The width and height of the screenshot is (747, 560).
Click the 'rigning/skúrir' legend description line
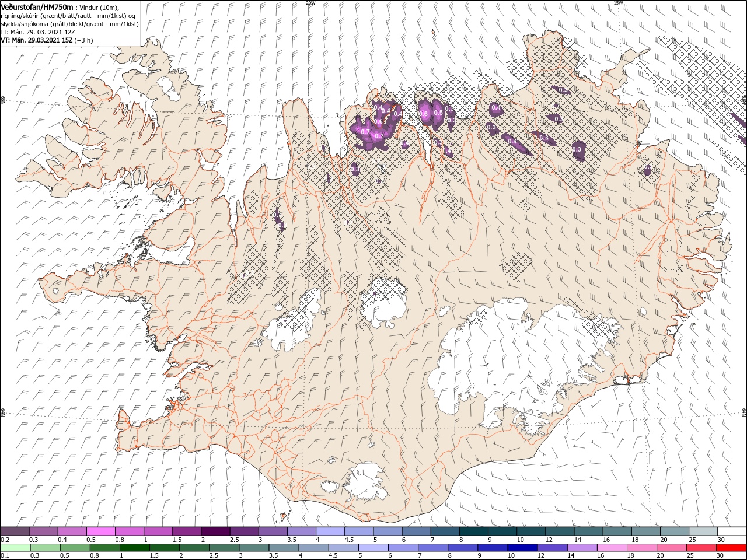pos(69,16)
